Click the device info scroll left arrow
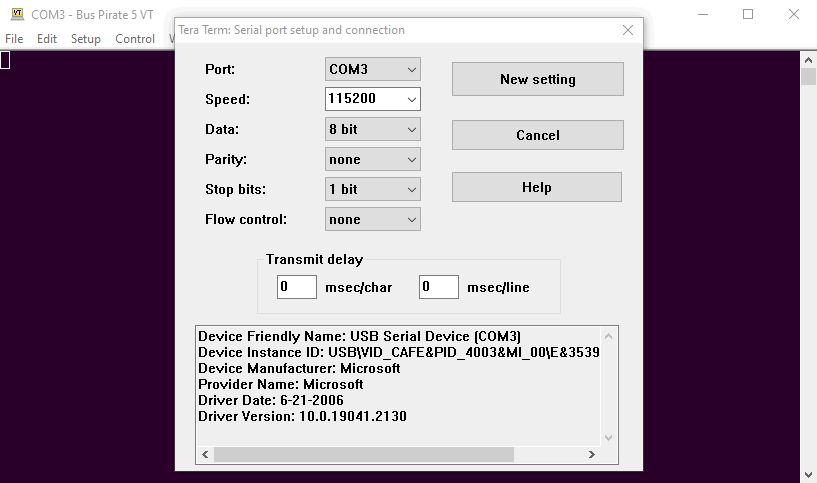This screenshot has width=817, height=483. (x=205, y=454)
